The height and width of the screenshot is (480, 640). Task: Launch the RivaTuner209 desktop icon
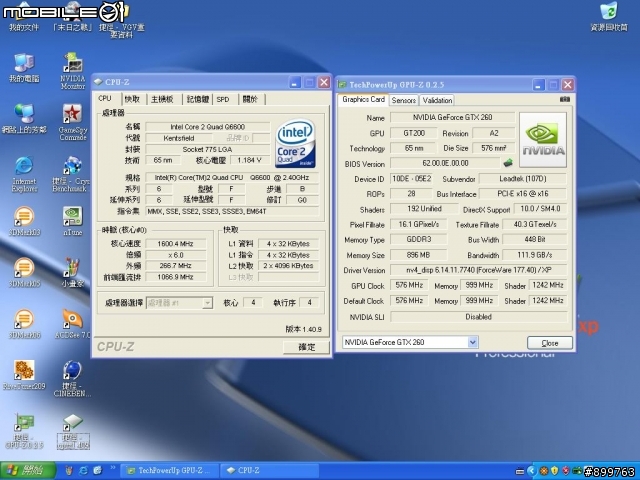coord(24,376)
